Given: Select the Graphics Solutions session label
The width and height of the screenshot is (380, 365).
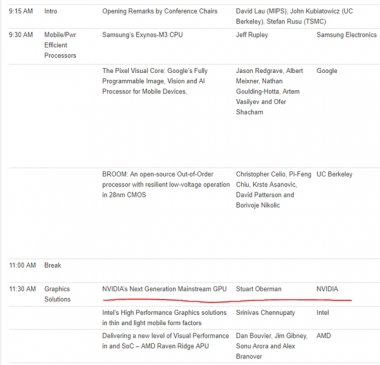Looking at the screenshot, I should [x=57, y=294].
